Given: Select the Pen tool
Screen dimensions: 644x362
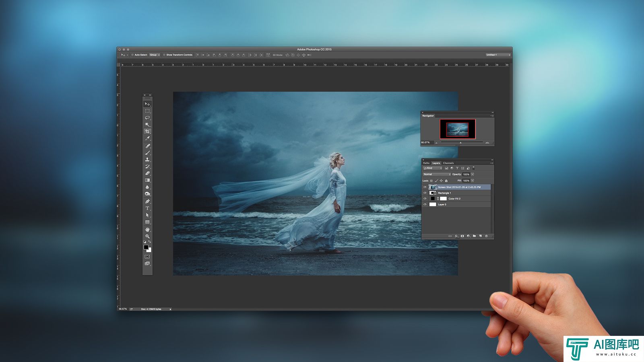Looking at the screenshot, I should 147,201.
